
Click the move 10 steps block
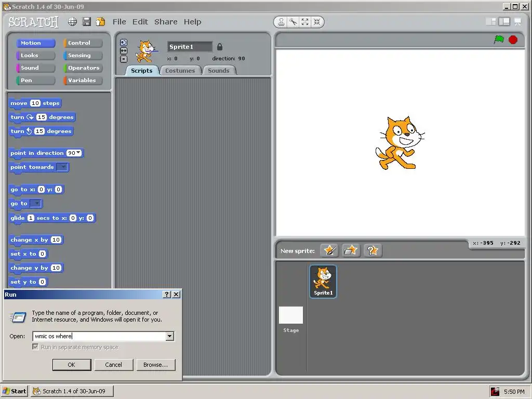click(35, 103)
